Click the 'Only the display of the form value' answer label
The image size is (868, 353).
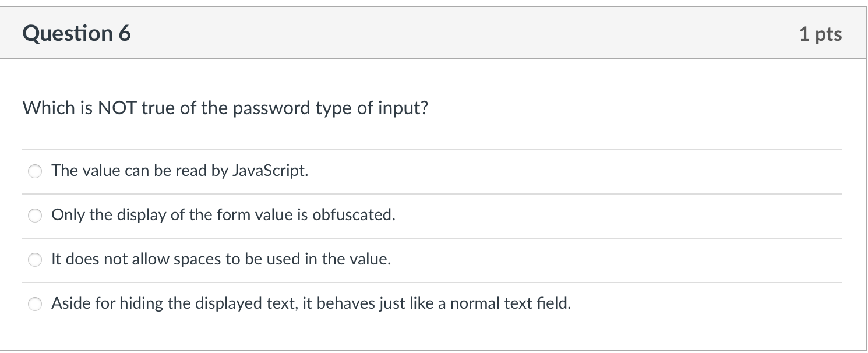click(223, 215)
